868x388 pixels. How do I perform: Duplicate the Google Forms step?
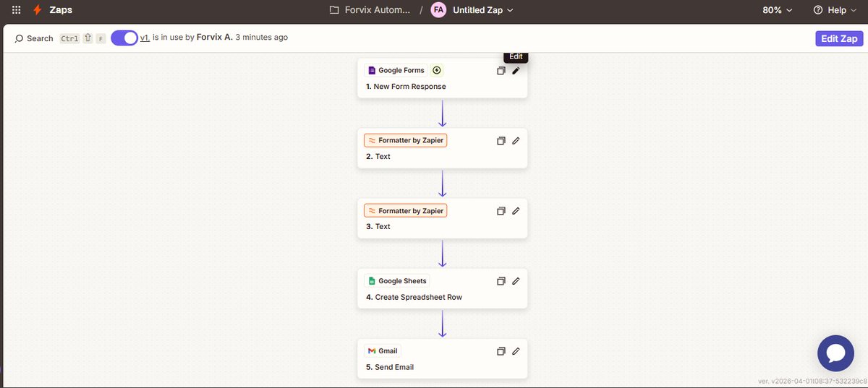coord(501,71)
